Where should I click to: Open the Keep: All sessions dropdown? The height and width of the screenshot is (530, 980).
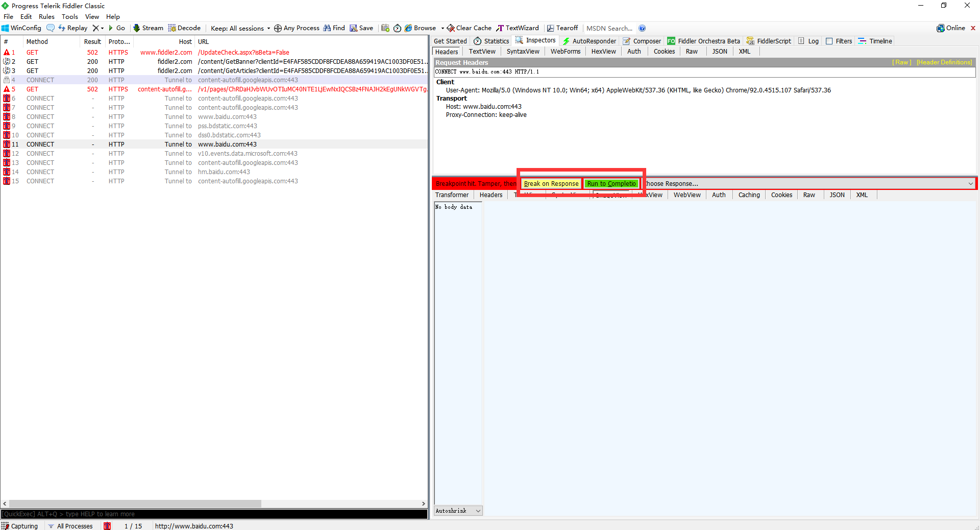click(240, 28)
